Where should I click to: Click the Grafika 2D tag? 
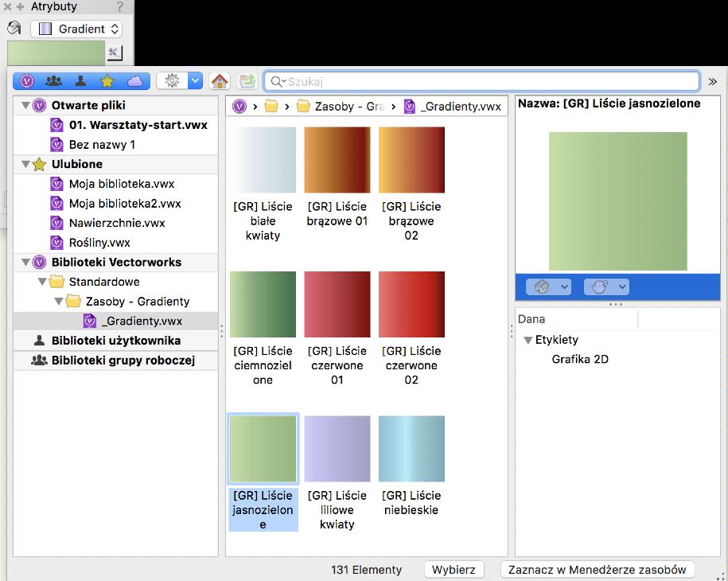coord(580,359)
